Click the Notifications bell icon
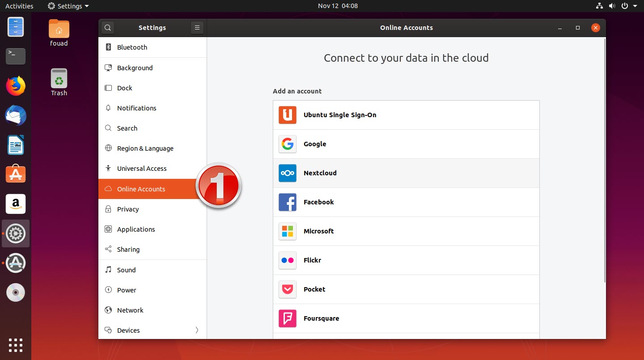644x360 pixels. coord(108,108)
